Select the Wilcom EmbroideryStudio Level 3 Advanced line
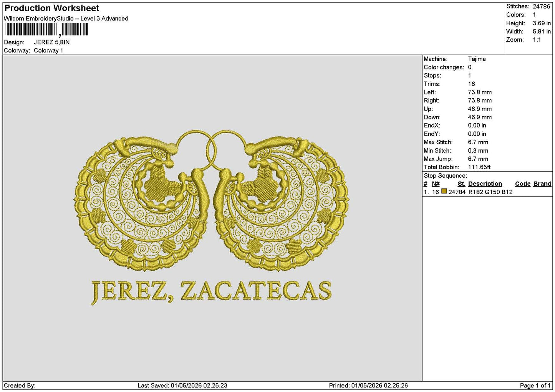This screenshot has height=392, width=555. [x=66, y=18]
